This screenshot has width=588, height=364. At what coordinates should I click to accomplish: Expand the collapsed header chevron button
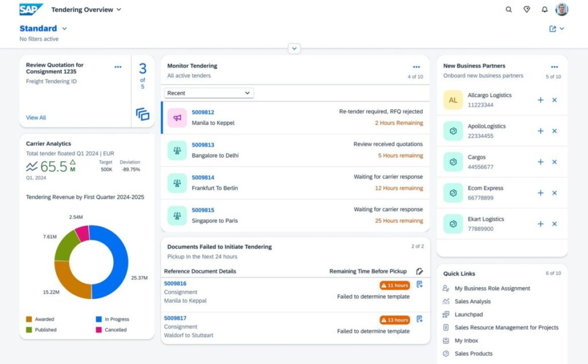[x=294, y=49]
